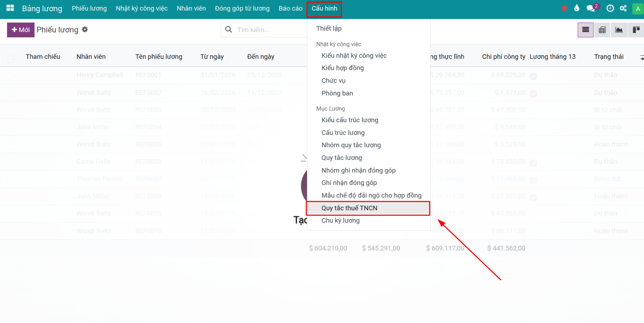
Task: Open the user avatar A account menu
Action: click(638, 9)
